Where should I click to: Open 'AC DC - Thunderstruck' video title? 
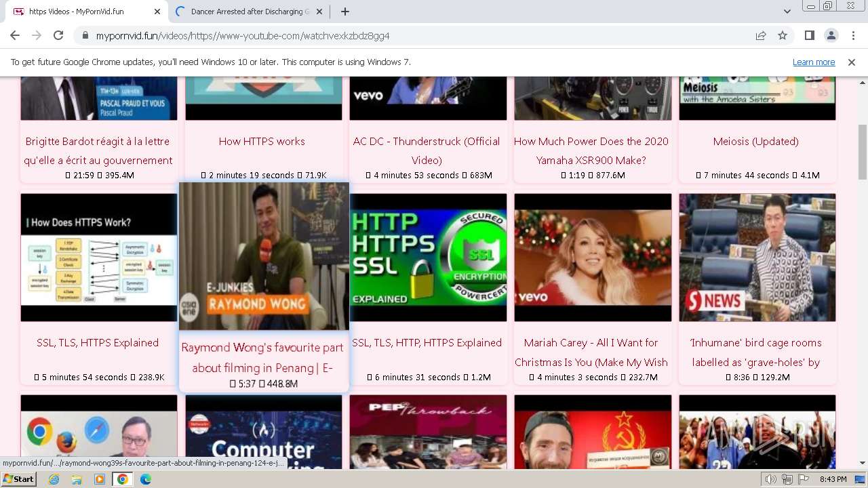point(427,150)
